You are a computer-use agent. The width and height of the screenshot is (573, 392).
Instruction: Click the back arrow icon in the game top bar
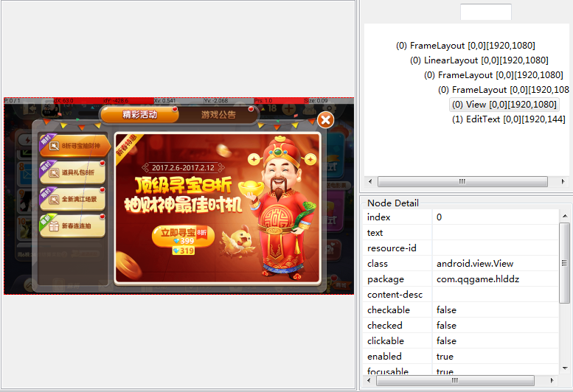click(29, 109)
